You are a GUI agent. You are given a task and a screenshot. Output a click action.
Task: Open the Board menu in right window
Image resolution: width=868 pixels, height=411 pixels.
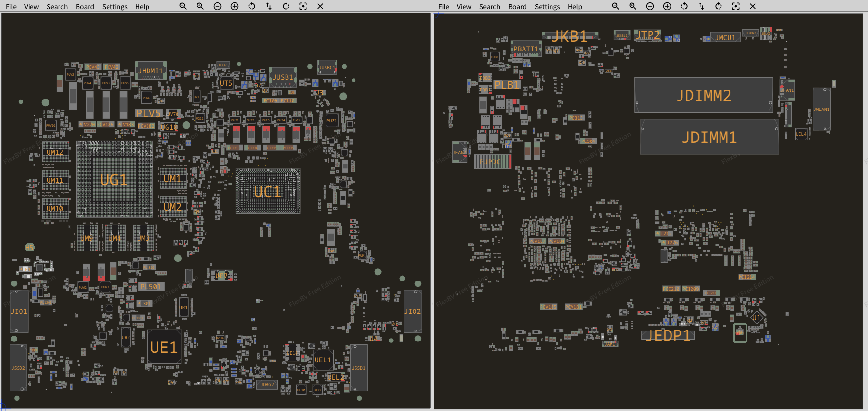[x=517, y=7]
